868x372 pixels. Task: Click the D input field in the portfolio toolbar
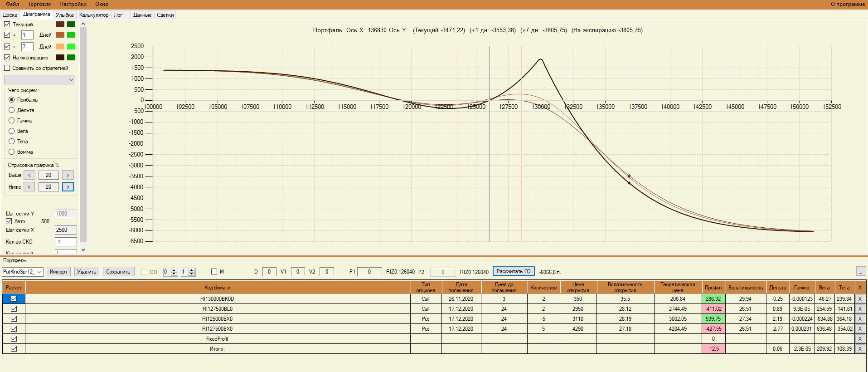click(269, 272)
